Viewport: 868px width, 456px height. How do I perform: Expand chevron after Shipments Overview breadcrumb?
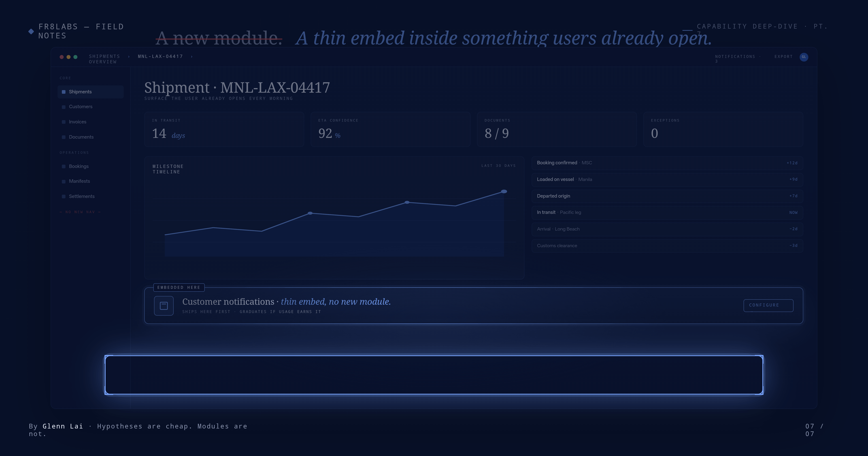(x=129, y=57)
